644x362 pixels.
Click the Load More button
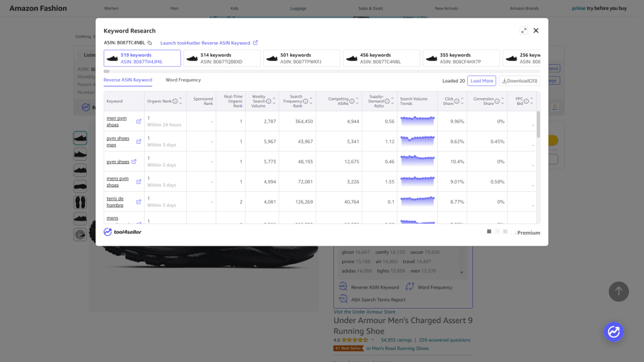pyautogui.click(x=482, y=81)
